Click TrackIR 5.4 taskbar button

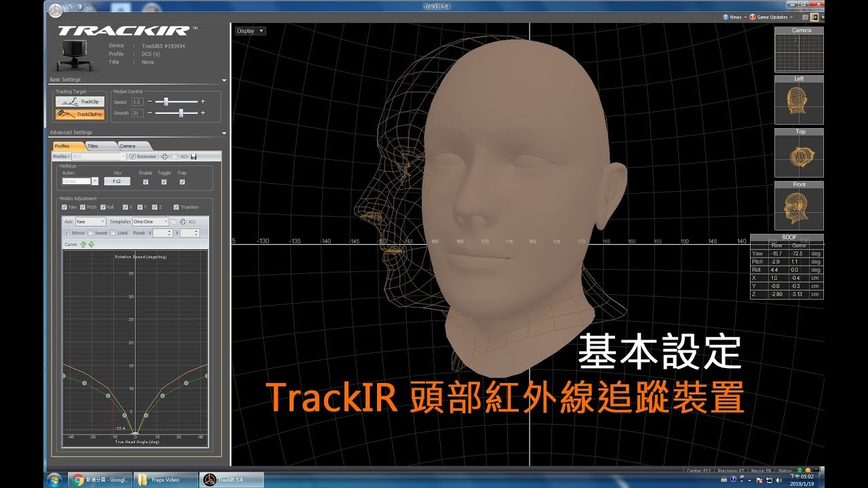click(x=230, y=479)
